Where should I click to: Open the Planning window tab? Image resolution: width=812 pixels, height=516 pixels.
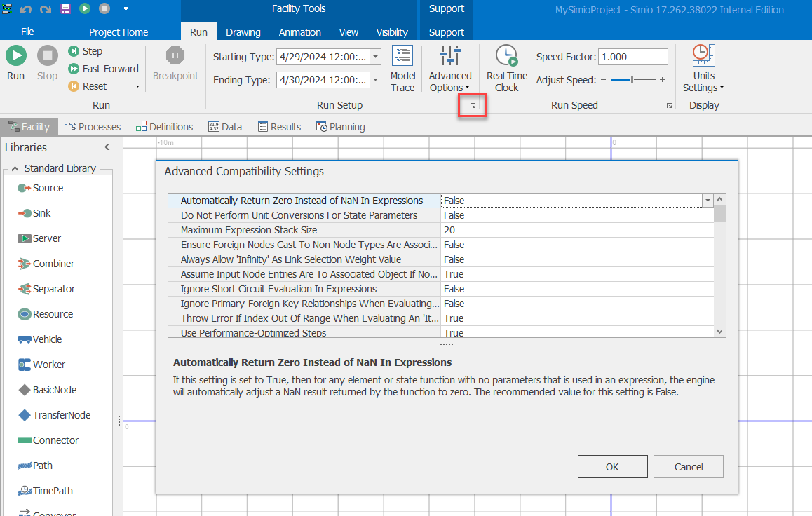(x=341, y=127)
